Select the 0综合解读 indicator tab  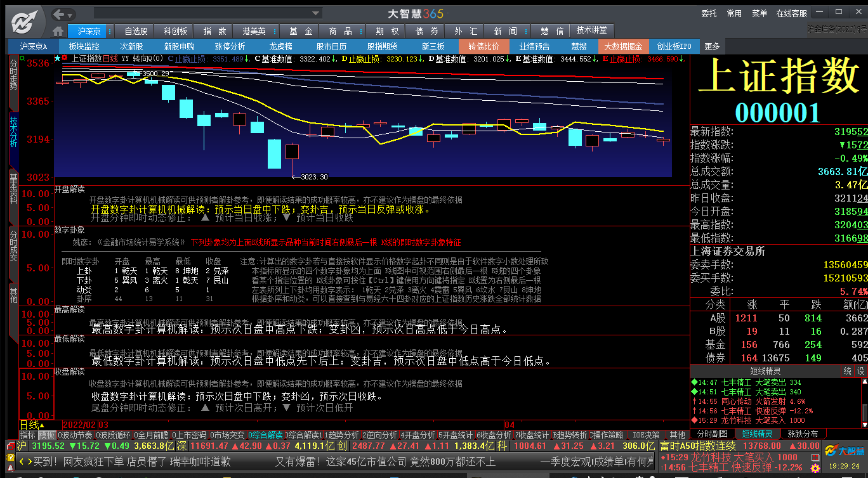click(265, 435)
